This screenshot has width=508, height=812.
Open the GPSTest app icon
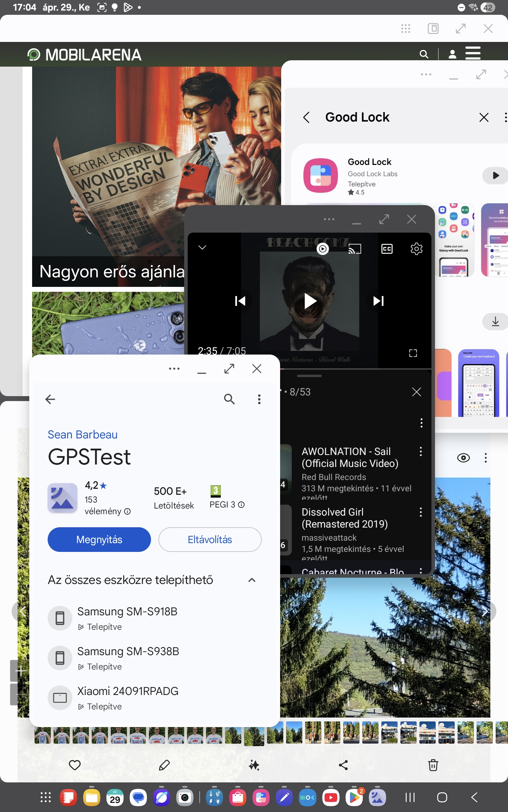click(62, 498)
